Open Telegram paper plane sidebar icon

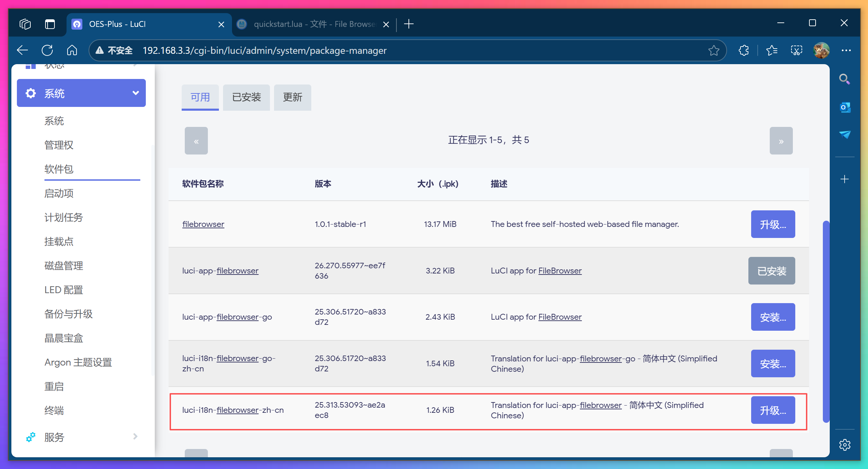845,134
